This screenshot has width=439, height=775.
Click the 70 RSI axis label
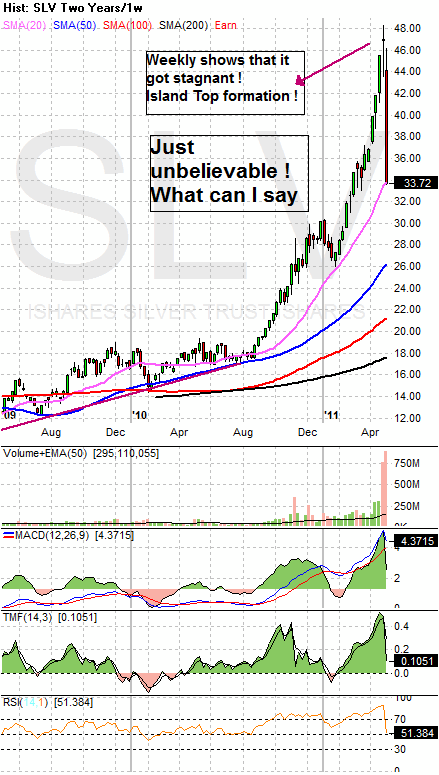(x=400, y=719)
